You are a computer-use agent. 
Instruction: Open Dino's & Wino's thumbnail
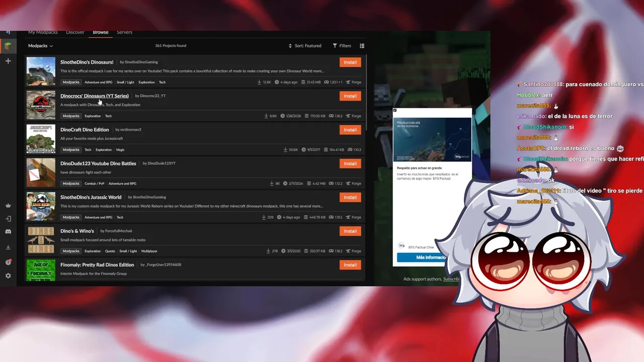(x=41, y=240)
